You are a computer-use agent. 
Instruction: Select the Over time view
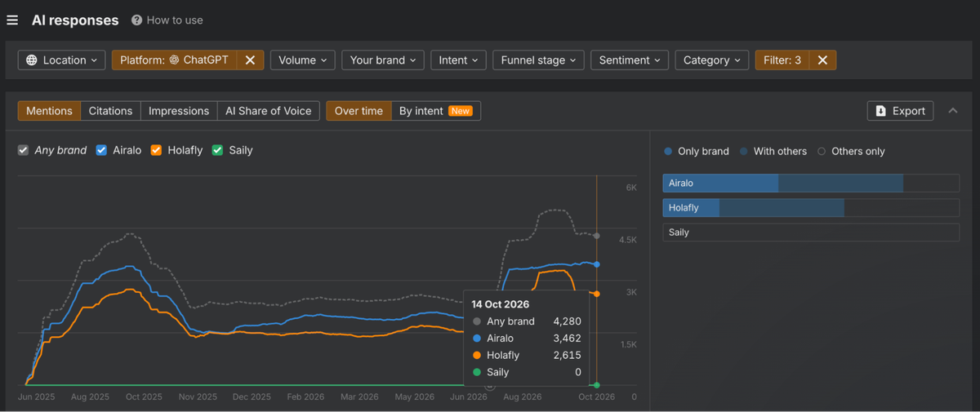click(x=359, y=111)
